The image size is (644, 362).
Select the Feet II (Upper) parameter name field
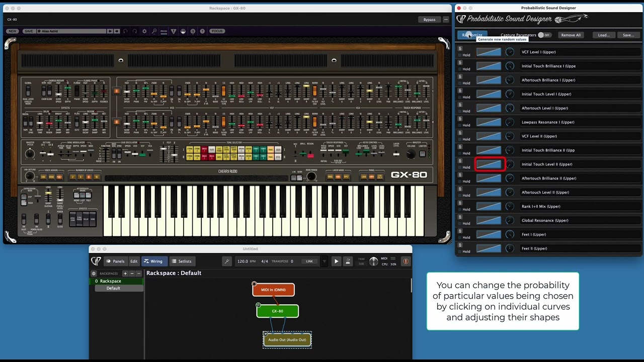(x=580, y=248)
